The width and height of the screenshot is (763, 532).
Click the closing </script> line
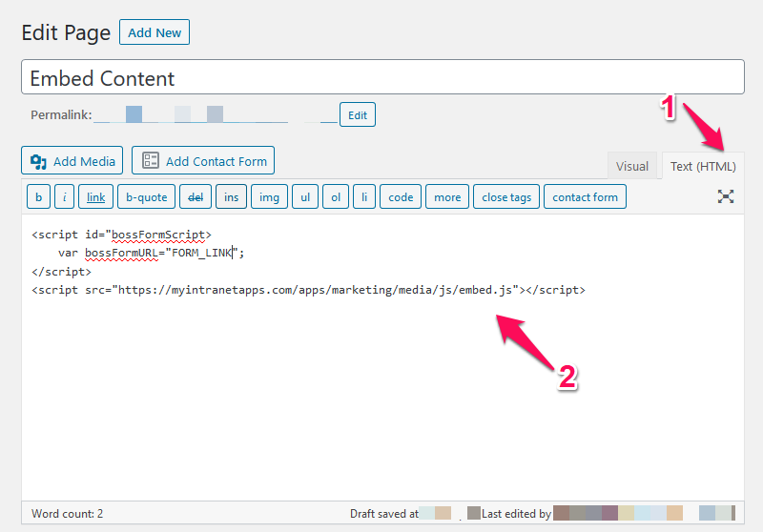[x=61, y=272]
